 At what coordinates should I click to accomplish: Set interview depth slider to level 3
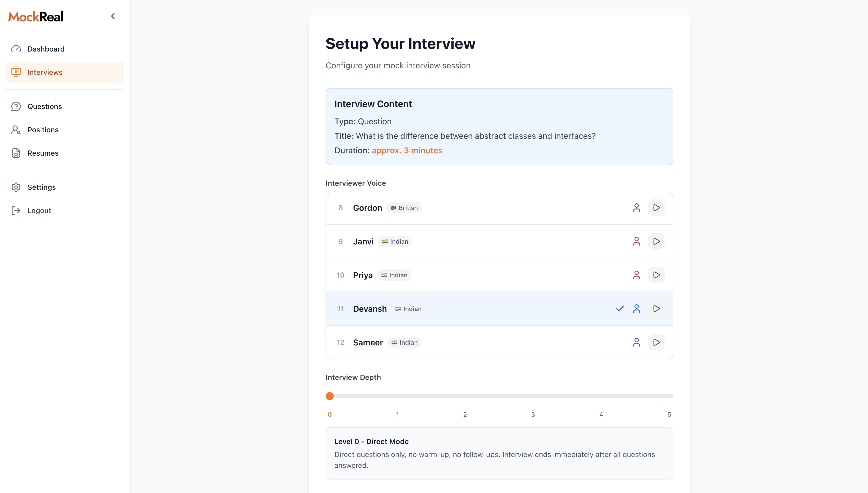point(533,396)
